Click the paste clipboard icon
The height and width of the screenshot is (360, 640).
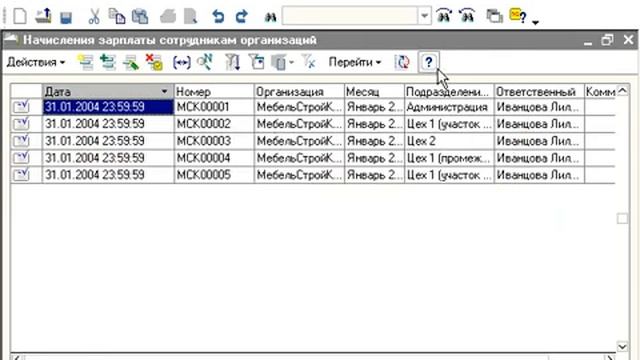140,17
